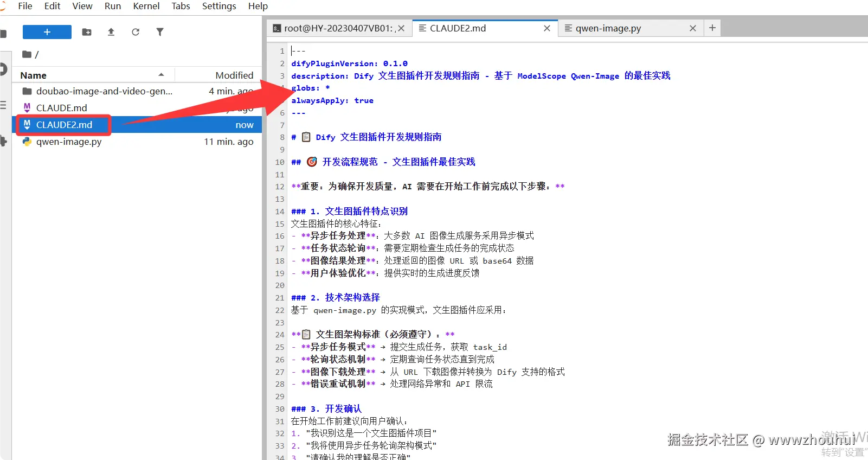The image size is (868, 460).
Task: Open the File menu
Action: 25,6
